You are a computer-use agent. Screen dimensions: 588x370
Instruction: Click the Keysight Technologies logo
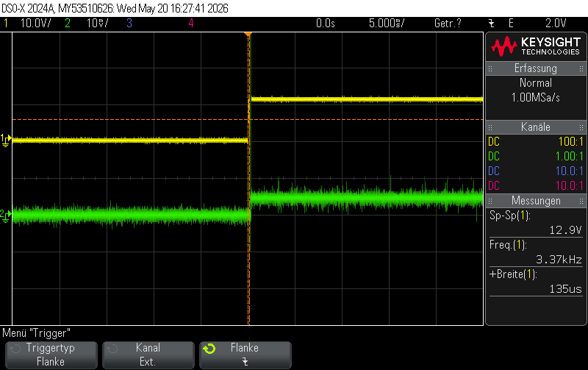pyautogui.click(x=536, y=46)
